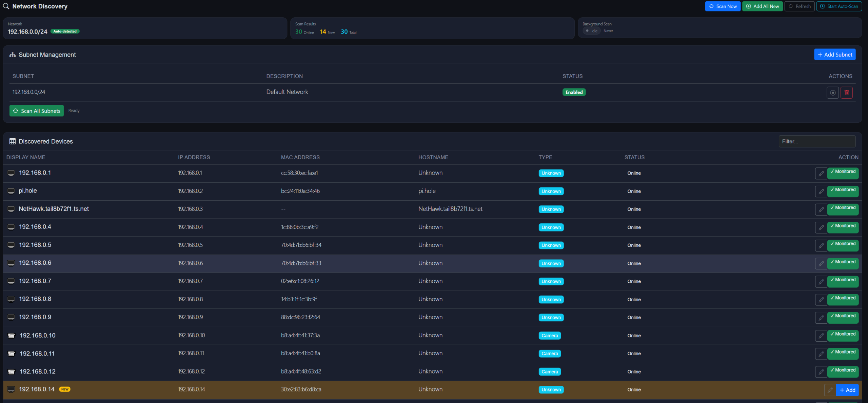This screenshot has width=868, height=403.
Task: Click monitor icon beside 192.168.0.1 name
Action: [x=11, y=173]
